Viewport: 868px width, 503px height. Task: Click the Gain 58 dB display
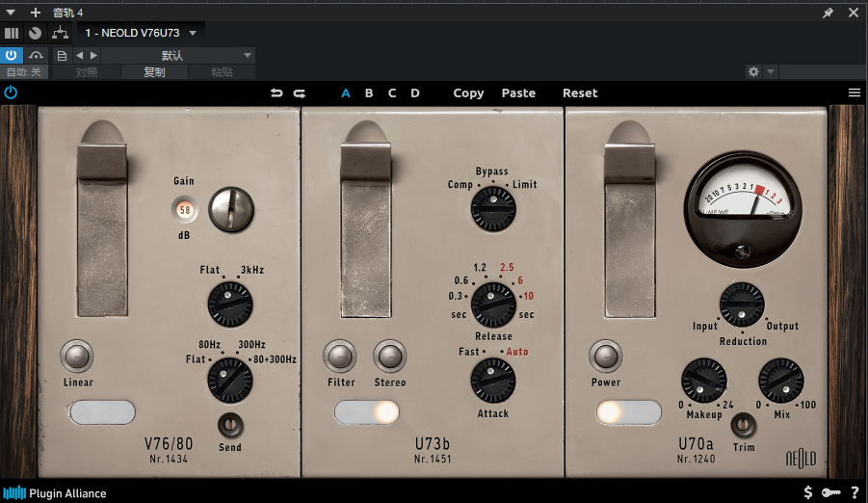(184, 210)
